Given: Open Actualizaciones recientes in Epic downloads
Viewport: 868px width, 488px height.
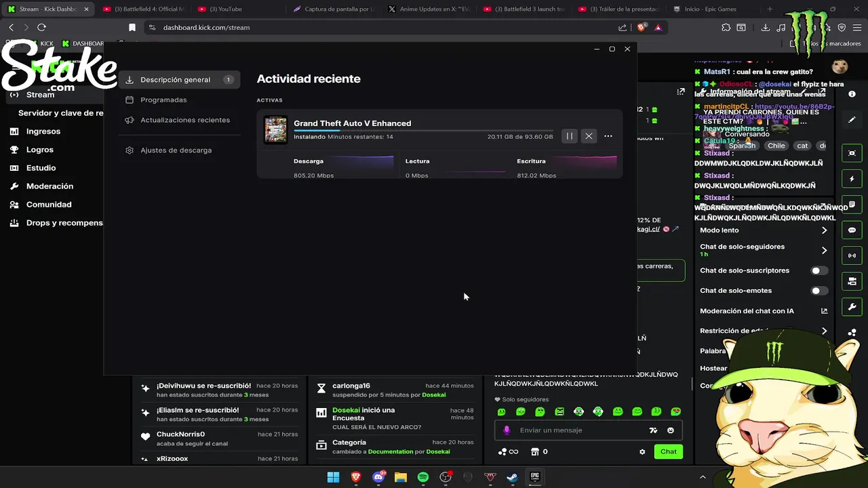Looking at the screenshot, I should pos(184,120).
